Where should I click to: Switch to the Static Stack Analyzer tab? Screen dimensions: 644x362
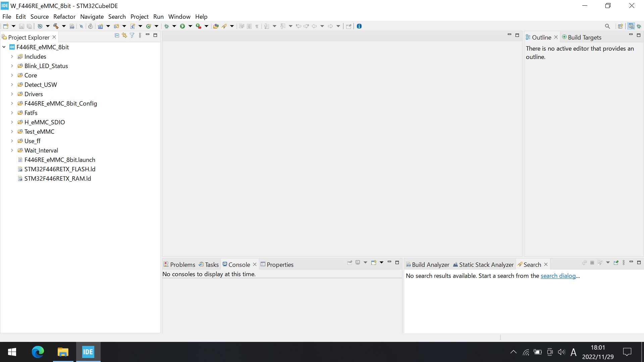tap(483, 264)
